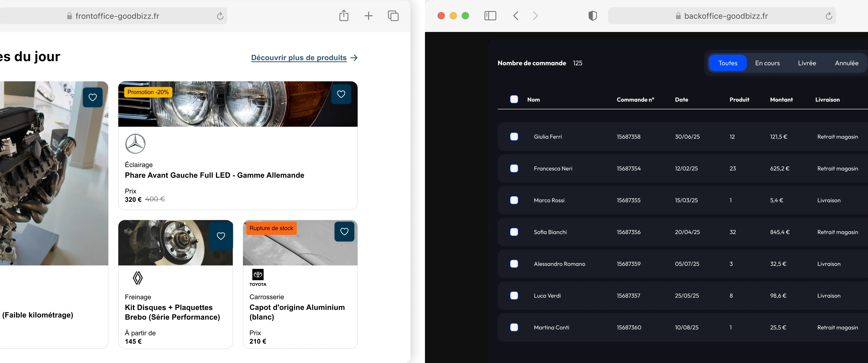Click the backoffice-goodbizz.fr address bar
Image resolution: width=868 pixels, height=363 pixels.
click(726, 16)
